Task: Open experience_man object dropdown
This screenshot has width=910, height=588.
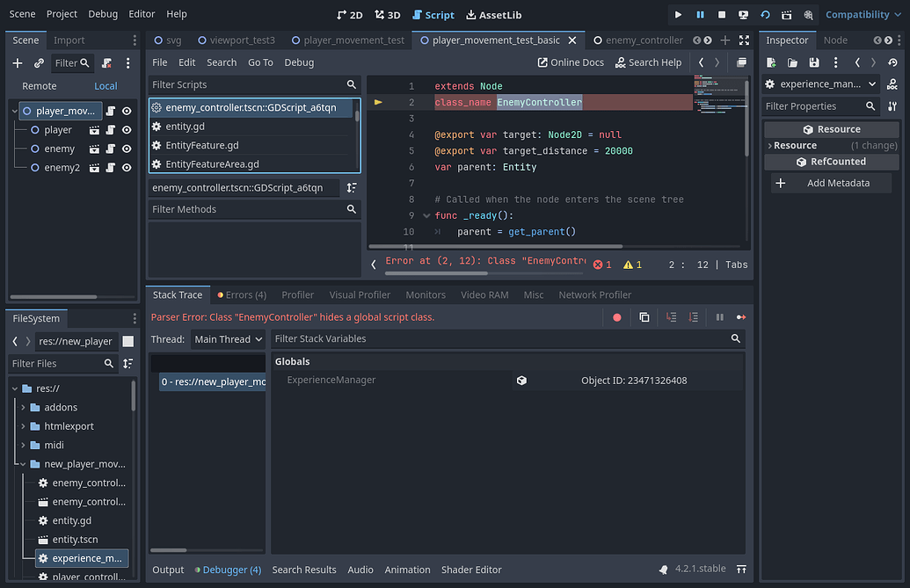Action: click(x=820, y=84)
